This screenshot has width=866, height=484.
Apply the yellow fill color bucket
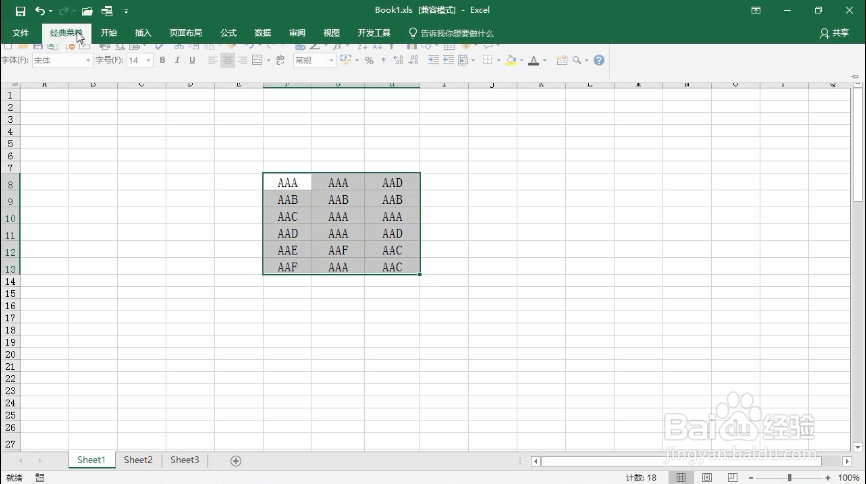pos(511,60)
